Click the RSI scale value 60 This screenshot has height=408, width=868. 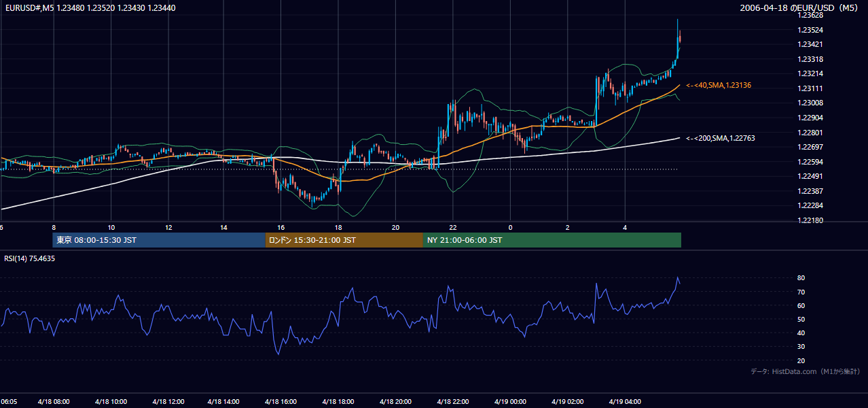coord(801,305)
